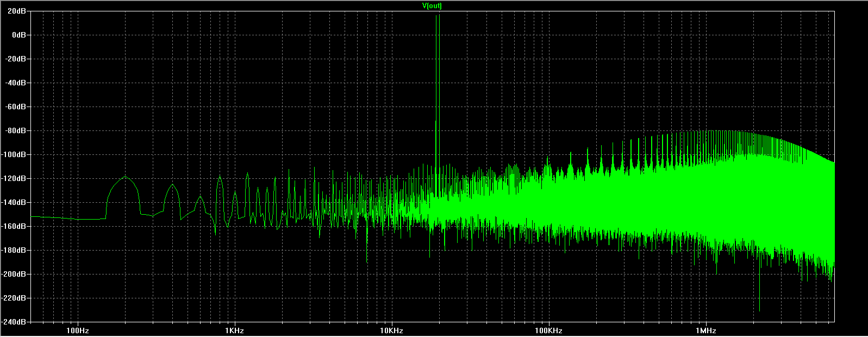This screenshot has height=337, width=868.
Task: Click the 100KHz frequency axis label
Action: pos(548,330)
